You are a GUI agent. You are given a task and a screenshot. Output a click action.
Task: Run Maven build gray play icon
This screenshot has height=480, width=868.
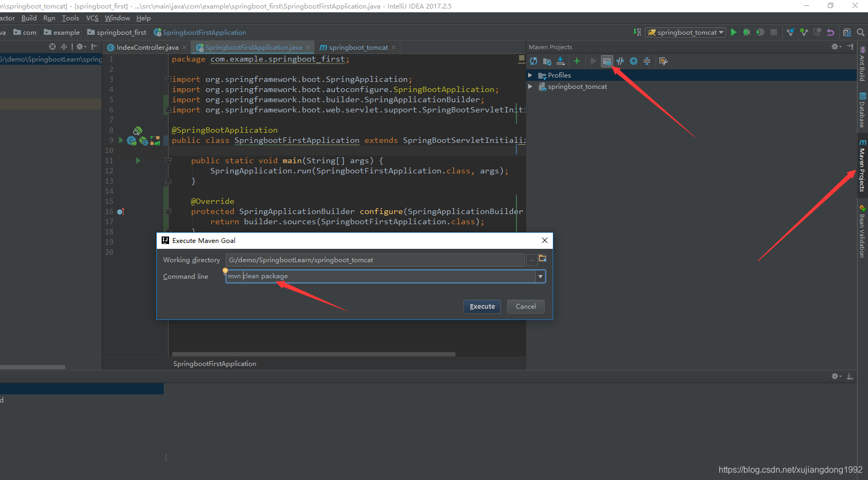[593, 61]
